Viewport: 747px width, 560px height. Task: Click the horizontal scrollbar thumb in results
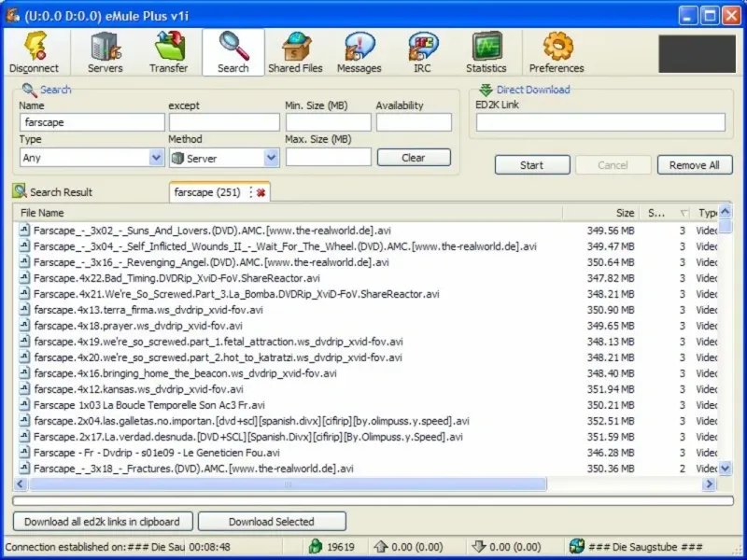(x=288, y=484)
